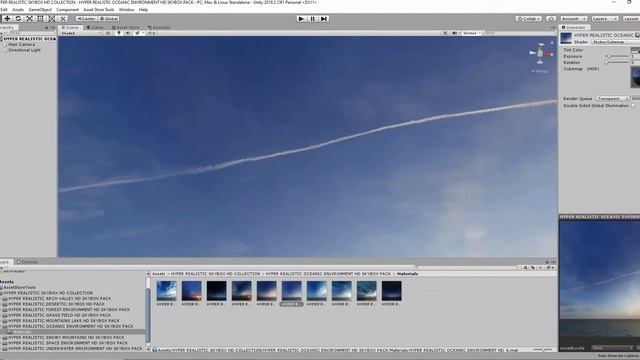Open the Shader dropdown in Inspector

click(x=616, y=42)
